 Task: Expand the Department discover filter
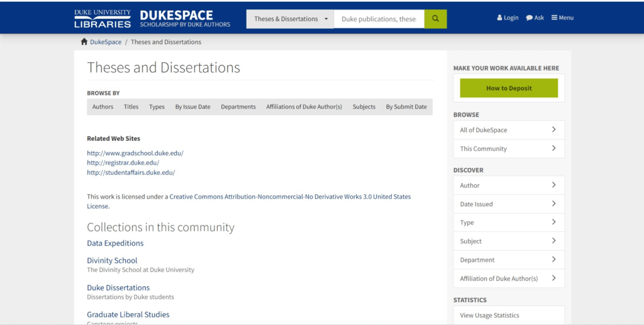tap(509, 260)
